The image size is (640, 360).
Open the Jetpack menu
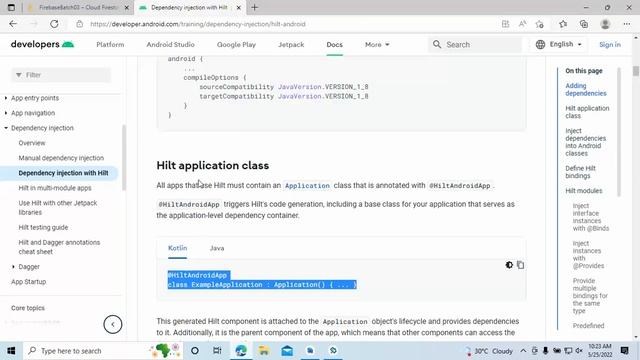pyautogui.click(x=291, y=44)
